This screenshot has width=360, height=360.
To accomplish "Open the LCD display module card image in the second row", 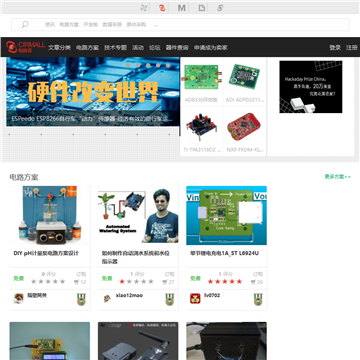I will coord(50,341).
